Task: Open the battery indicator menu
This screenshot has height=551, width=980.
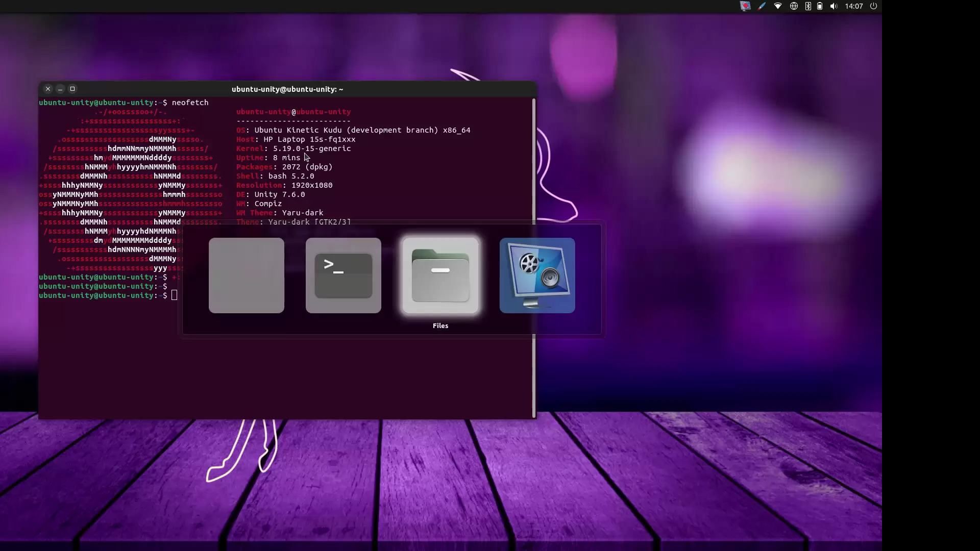Action: pyautogui.click(x=820, y=6)
